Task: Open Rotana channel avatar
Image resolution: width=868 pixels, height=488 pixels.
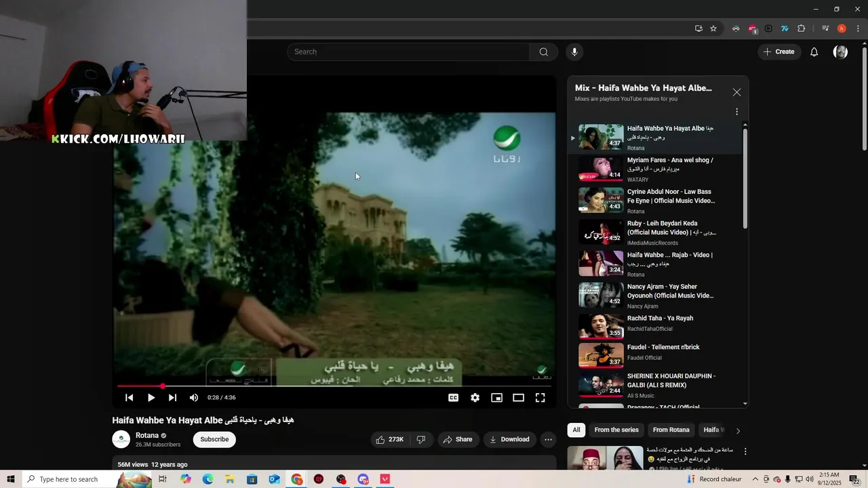Action: 121,439
